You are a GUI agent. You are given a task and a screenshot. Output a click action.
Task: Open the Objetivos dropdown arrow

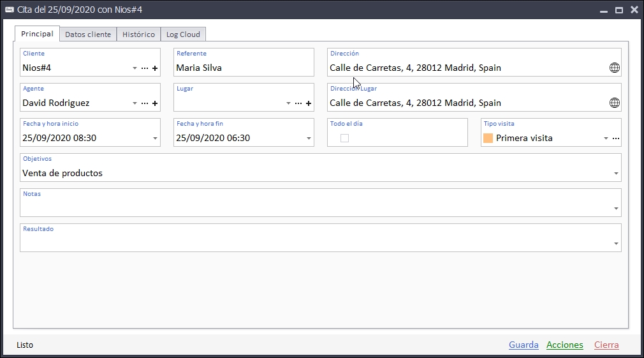pos(616,174)
